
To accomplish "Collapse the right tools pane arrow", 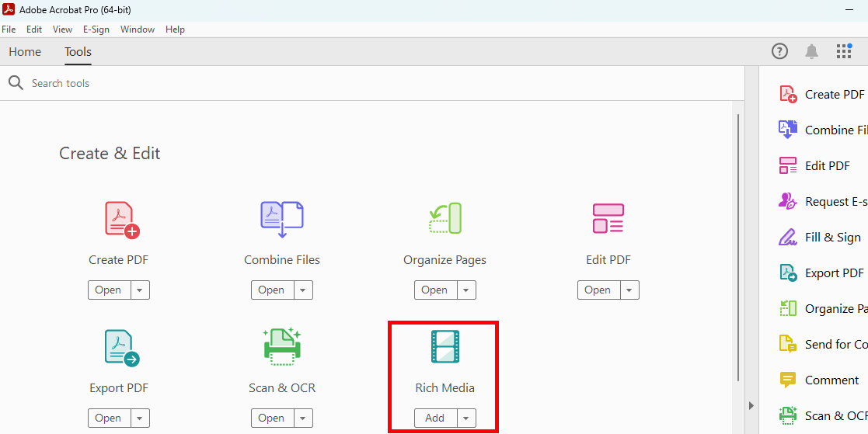I will coord(751,406).
